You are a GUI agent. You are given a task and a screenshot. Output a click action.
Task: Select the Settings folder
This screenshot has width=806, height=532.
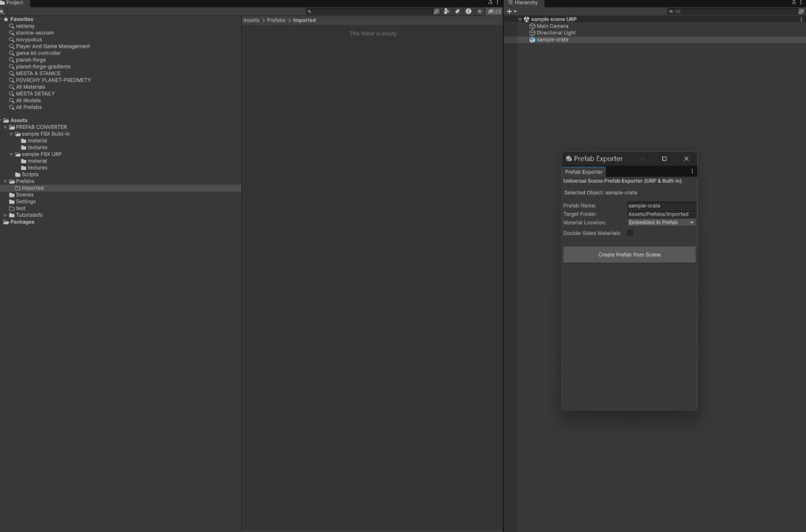tap(26, 202)
